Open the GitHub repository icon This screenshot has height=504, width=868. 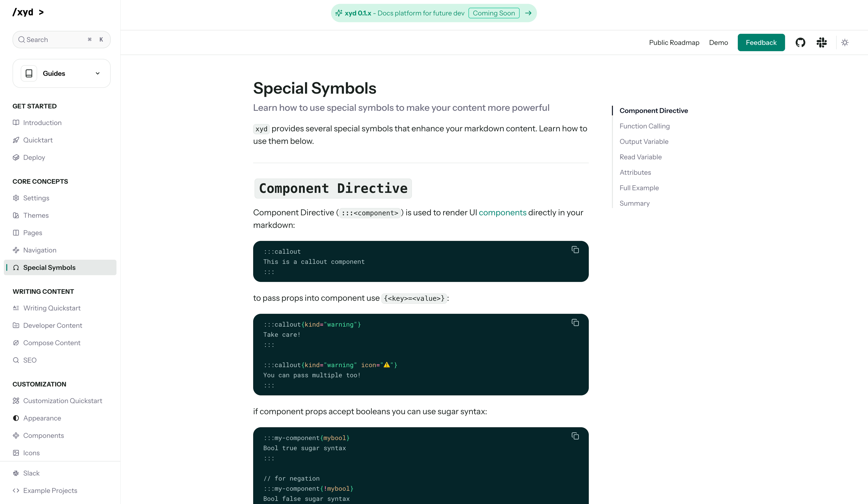pyautogui.click(x=800, y=42)
